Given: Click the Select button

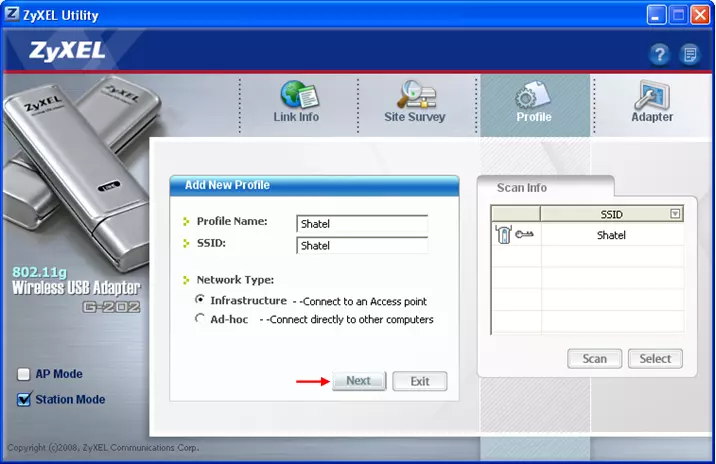Looking at the screenshot, I should click(x=655, y=359).
